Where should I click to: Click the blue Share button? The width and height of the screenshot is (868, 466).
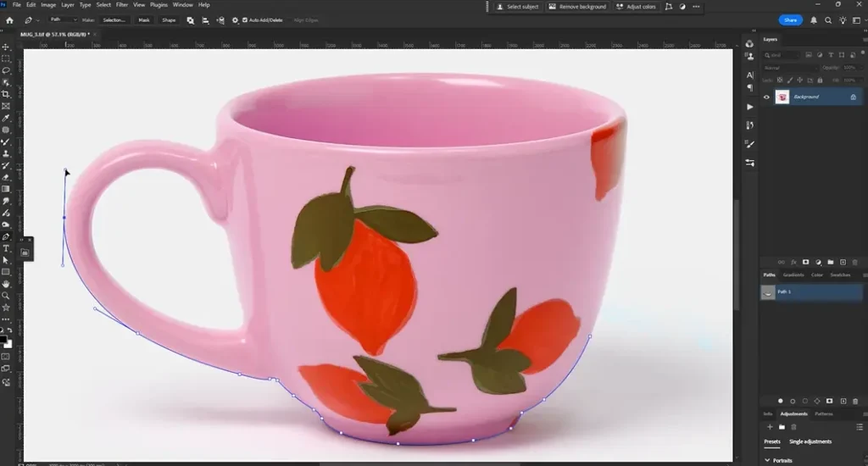pyautogui.click(x=790, y=19)
